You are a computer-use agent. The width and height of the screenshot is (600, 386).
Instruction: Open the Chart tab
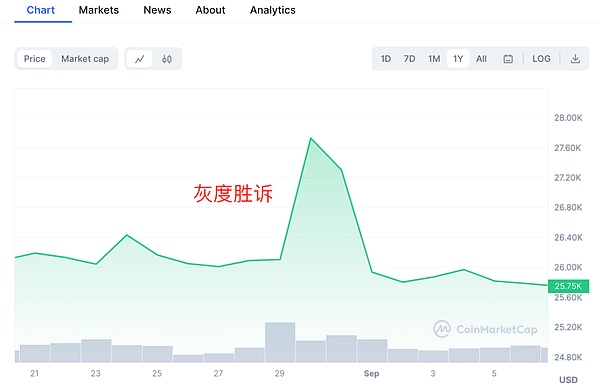coord(41,10)
